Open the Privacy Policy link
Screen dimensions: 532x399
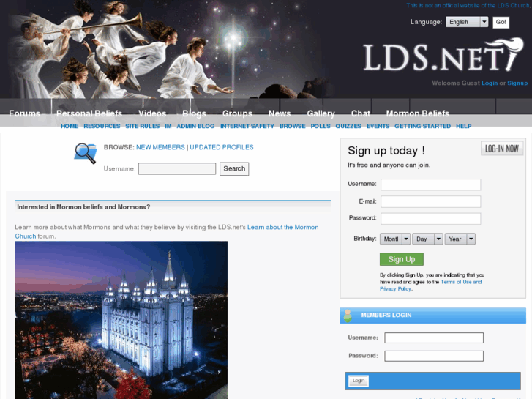coord(396,289)
